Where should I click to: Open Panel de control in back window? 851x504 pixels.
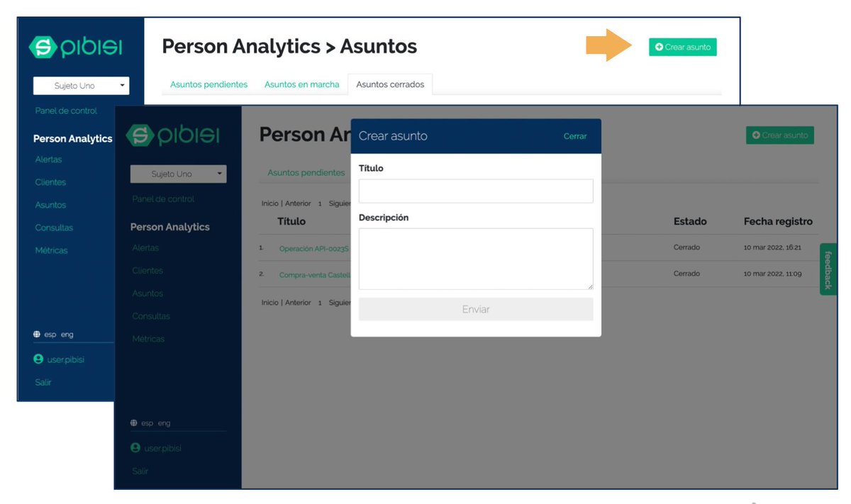coord(66,111)
